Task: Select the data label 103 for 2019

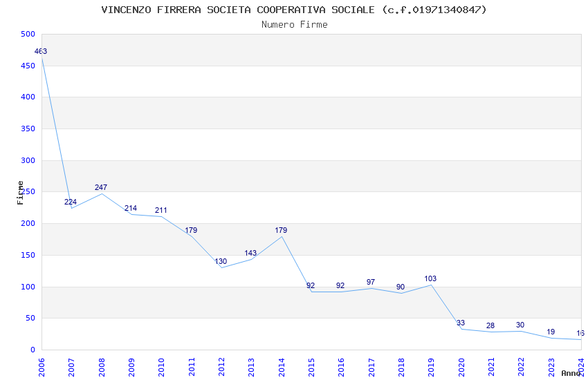Action: tap(430, 278)
